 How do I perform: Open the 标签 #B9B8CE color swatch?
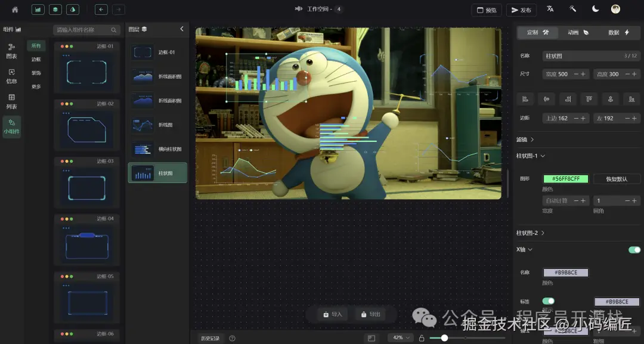pyautogui.click(x=617, y=302)
